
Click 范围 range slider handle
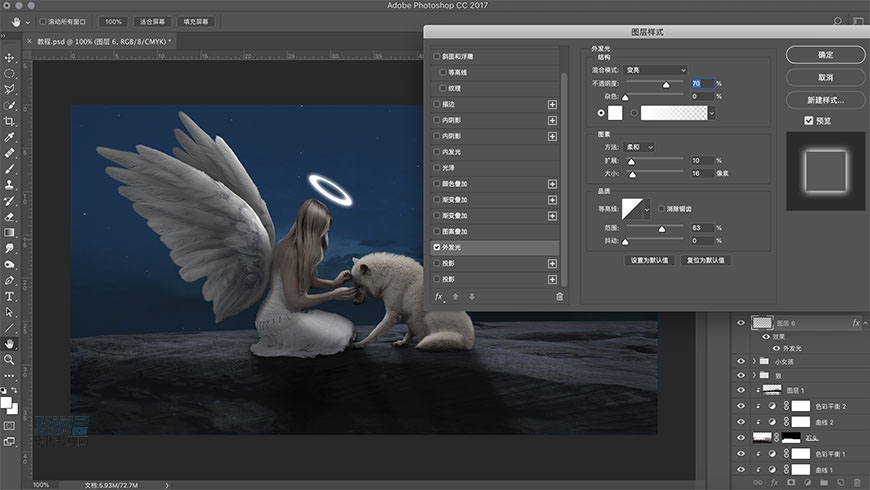tap(661, 229)
